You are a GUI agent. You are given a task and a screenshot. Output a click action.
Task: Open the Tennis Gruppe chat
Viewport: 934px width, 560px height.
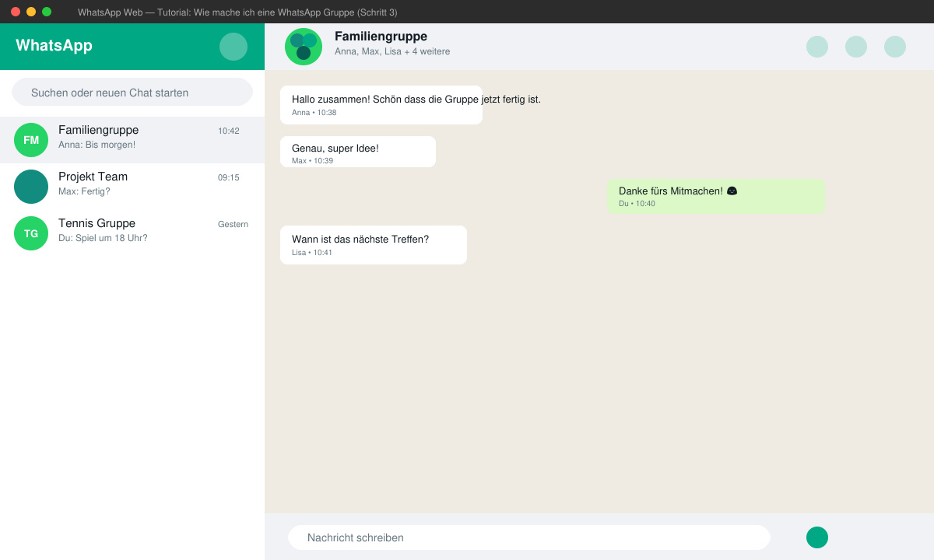pyautogui.click(x=132, y=233)
